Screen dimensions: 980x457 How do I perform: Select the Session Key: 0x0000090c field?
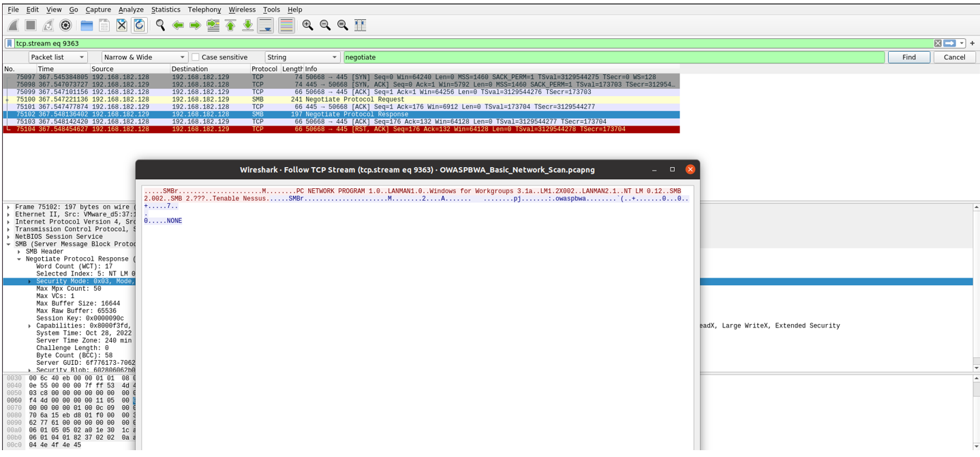point(80,319)
